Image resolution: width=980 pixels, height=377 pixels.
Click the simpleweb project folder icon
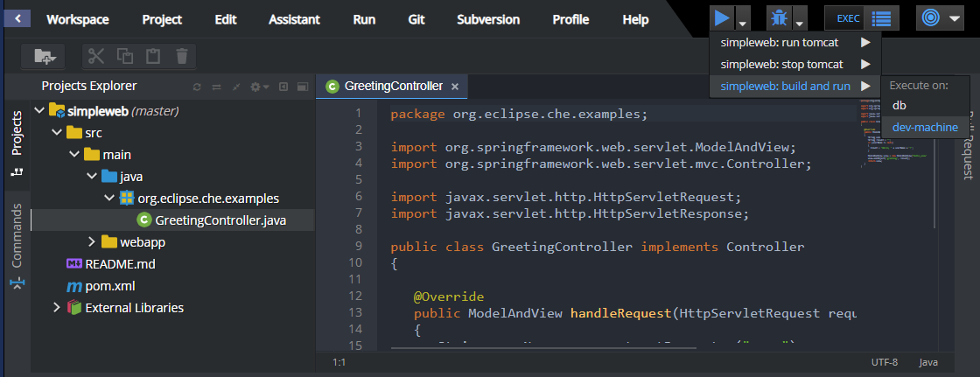(58, 111)
